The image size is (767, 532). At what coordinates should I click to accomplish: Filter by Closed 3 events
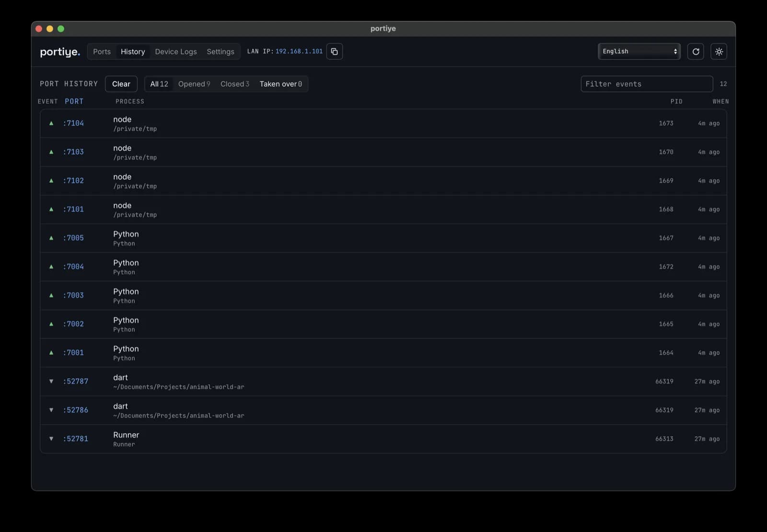point(235,84)
